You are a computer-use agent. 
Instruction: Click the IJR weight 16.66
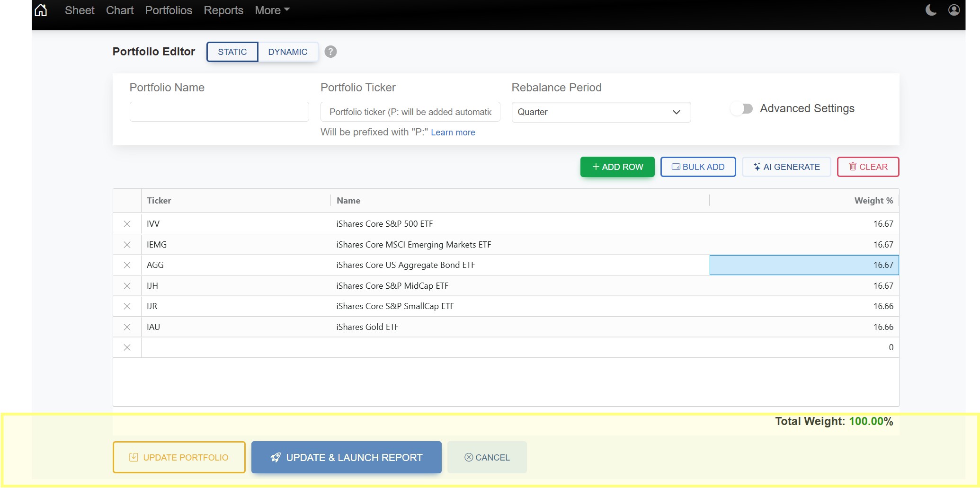click(x=804, y=306)
